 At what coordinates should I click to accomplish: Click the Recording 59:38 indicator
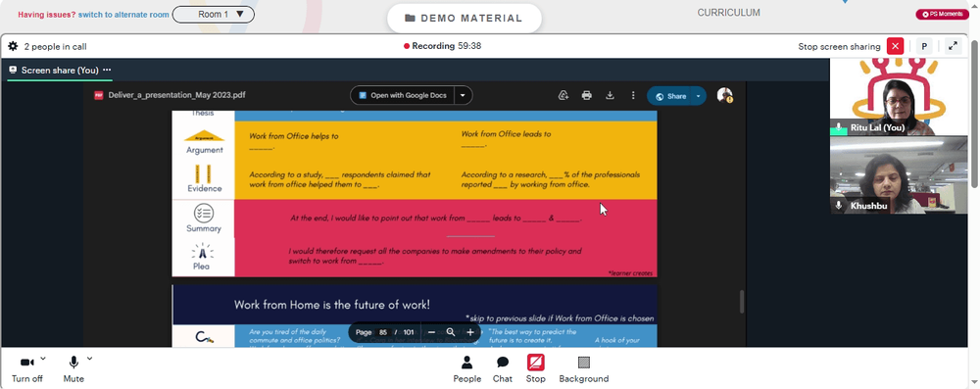pyautogui.click(x=443, y=46)
